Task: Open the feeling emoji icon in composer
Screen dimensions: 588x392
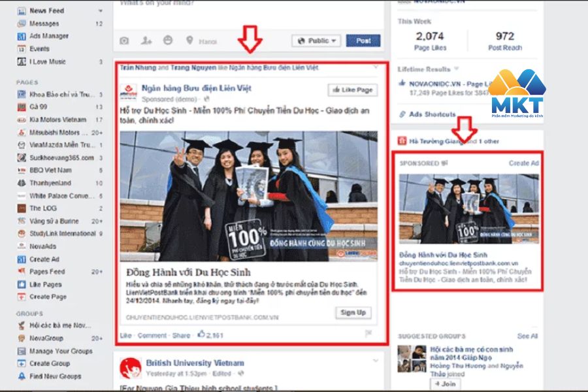Action: pos(167,39)
